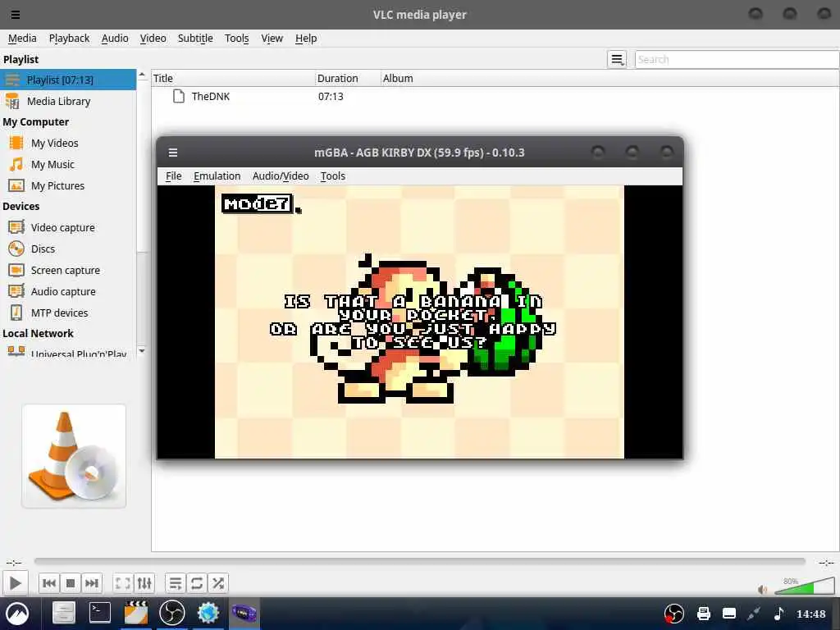Click the sidebar scroll down arrow
Image resolution: width=840 pixels, height=630 pixels.
pos(142,351)
